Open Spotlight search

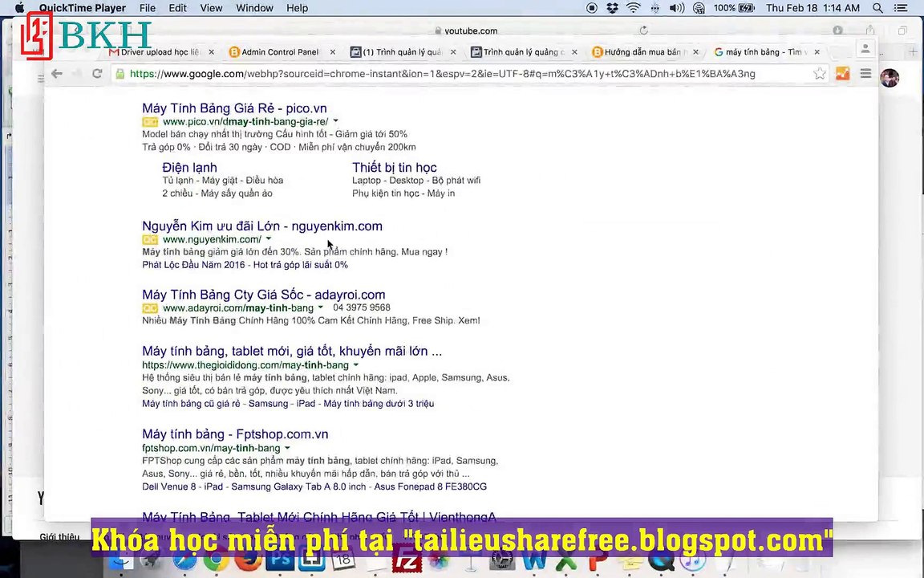point(877,8)
